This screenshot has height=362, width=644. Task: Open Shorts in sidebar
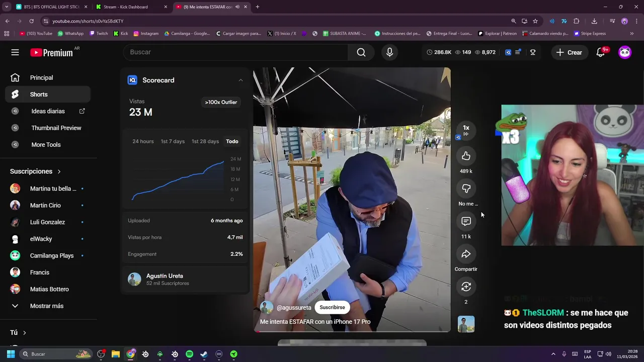point(48,95)
